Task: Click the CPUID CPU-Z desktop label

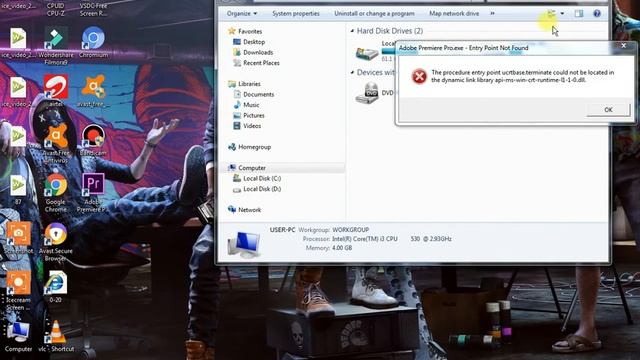Action: point(56,9)
